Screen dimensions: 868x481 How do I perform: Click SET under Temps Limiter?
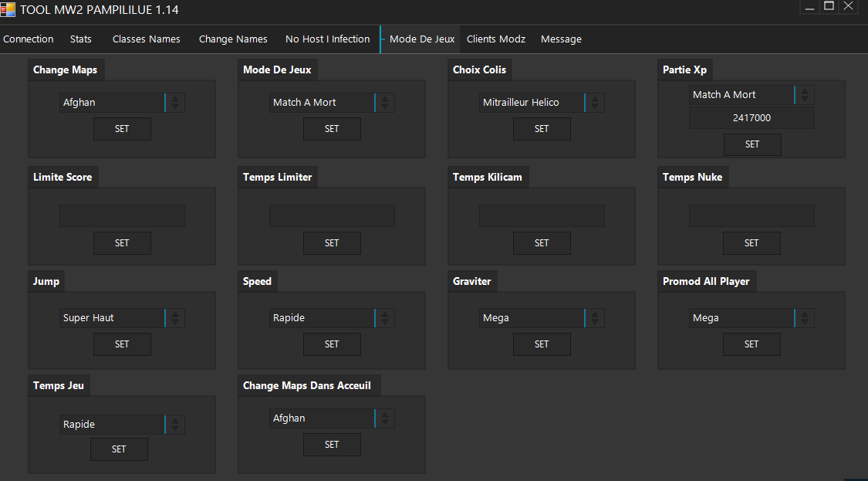[x=332, y=242]
